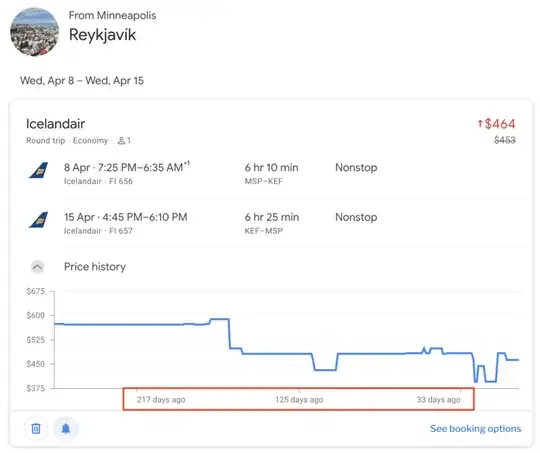Open See booking options link
This screenshot has width=540, height=453.
475,429
